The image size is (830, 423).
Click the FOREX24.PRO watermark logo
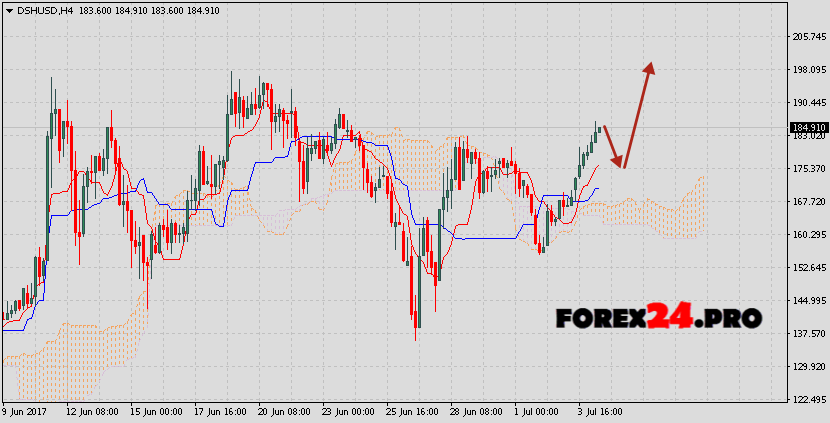(x=659, y=319)
